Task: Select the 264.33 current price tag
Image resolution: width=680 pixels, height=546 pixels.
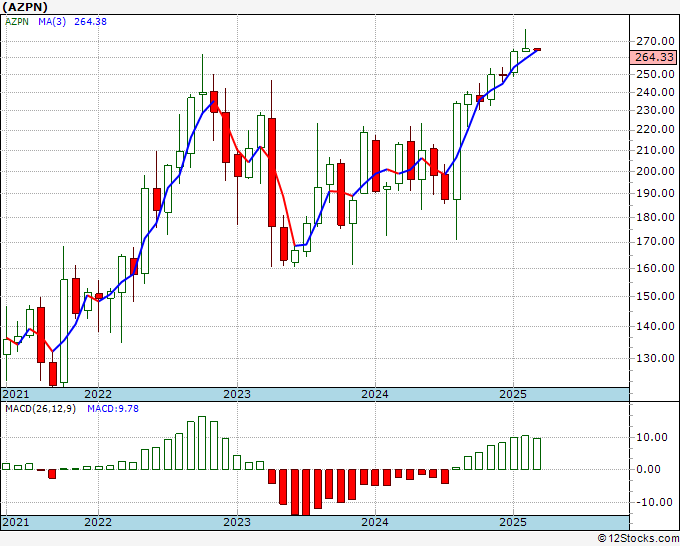Action: [x=654, y=57]
